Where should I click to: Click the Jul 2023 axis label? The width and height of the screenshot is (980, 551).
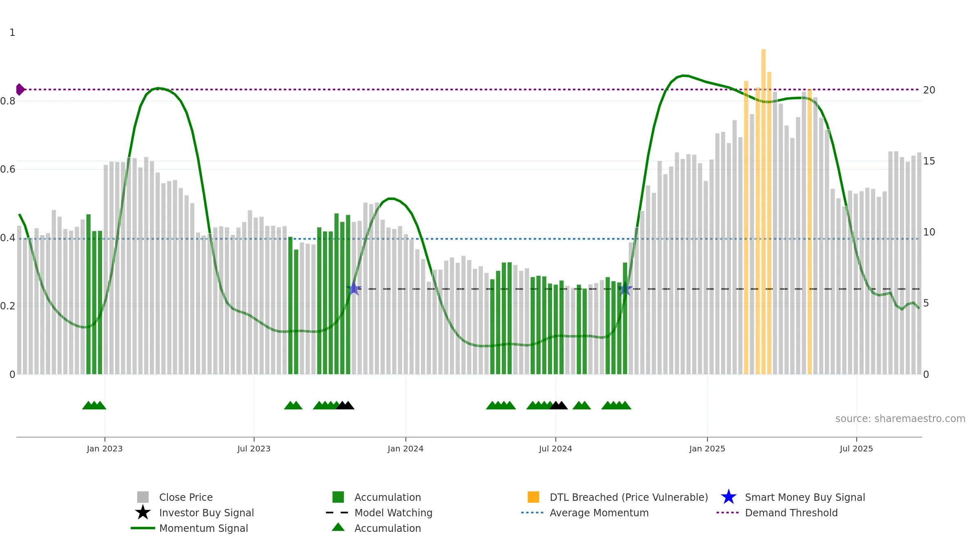[254, 449]
